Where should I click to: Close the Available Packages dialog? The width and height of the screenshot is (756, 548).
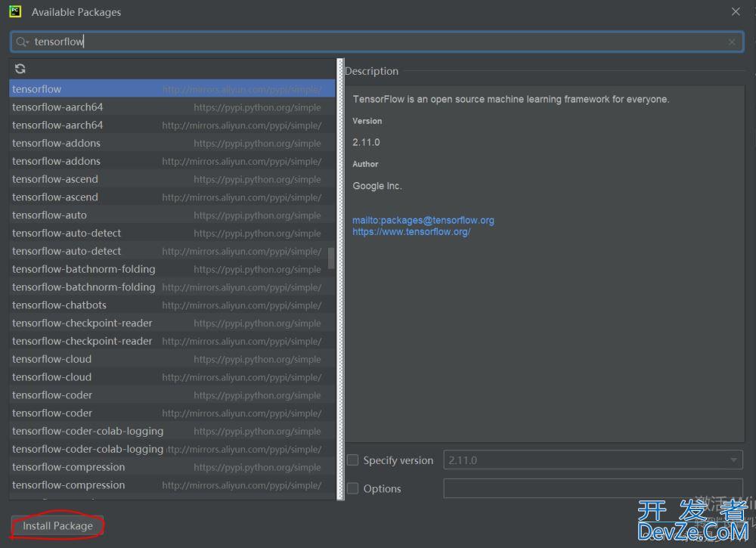[x=736, y=11]
